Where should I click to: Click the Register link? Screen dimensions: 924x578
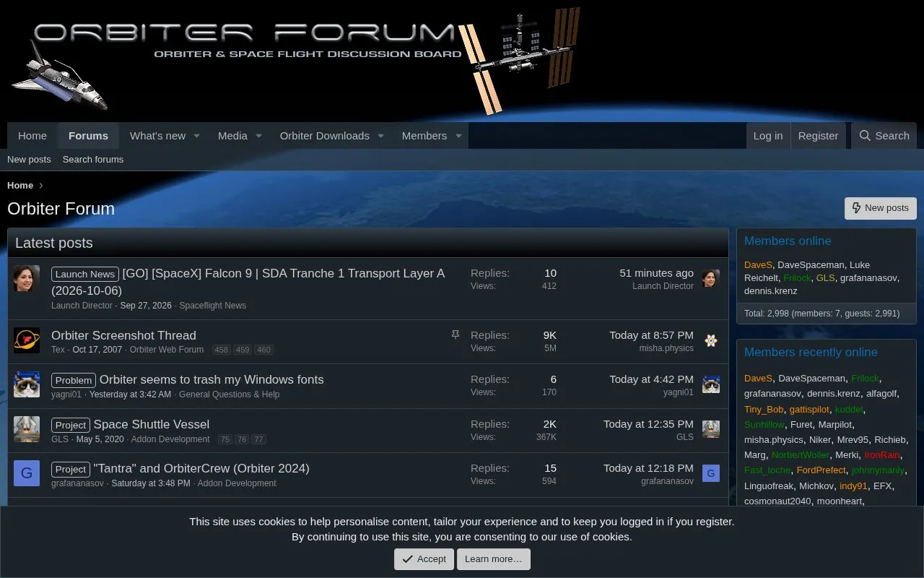818,136
